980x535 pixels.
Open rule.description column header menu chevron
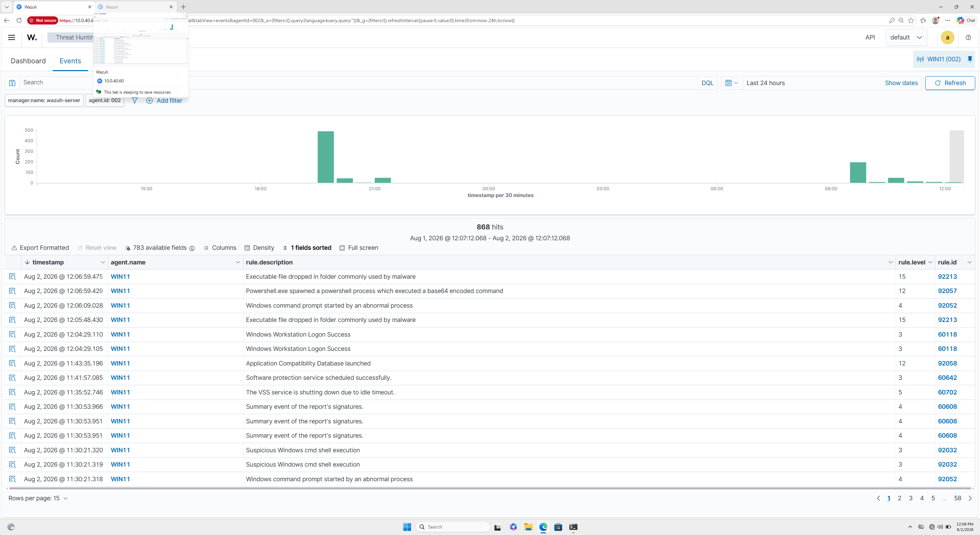[890, 262]
